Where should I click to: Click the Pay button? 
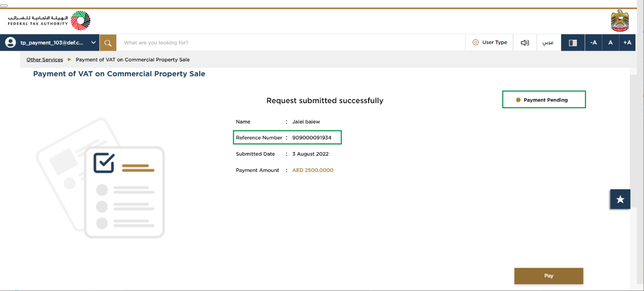(549, 276)
